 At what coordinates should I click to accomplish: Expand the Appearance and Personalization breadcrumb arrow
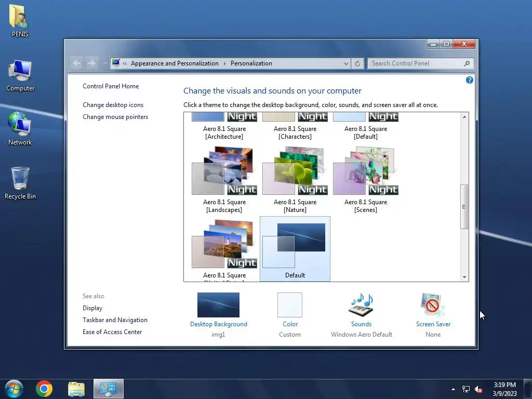coord(224,63)
